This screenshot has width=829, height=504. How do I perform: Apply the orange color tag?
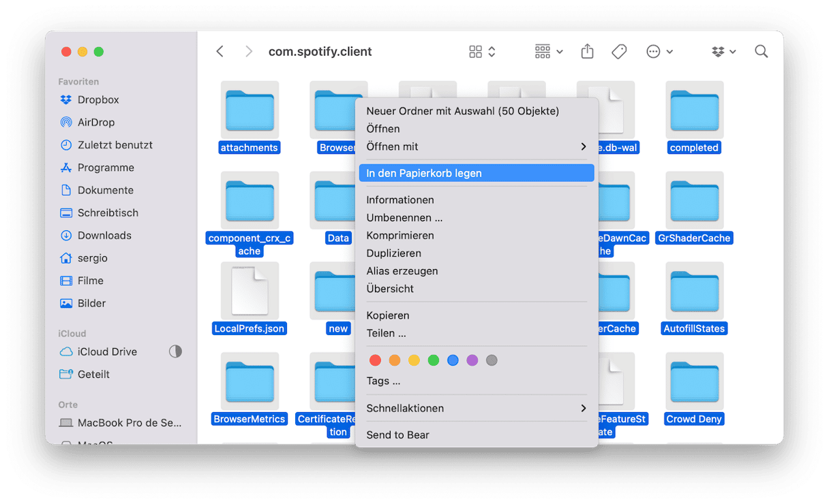click(x=394, y=360)
